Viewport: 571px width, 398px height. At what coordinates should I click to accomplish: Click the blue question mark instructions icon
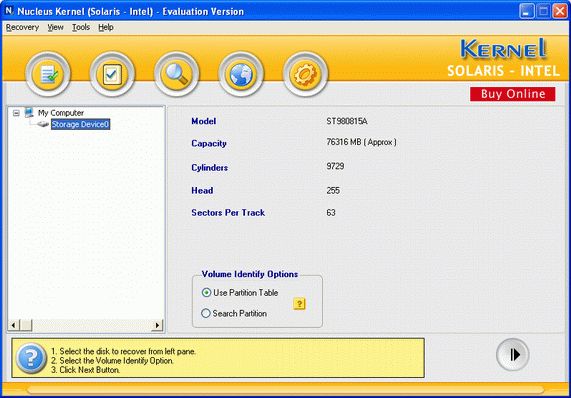(31, 358)
